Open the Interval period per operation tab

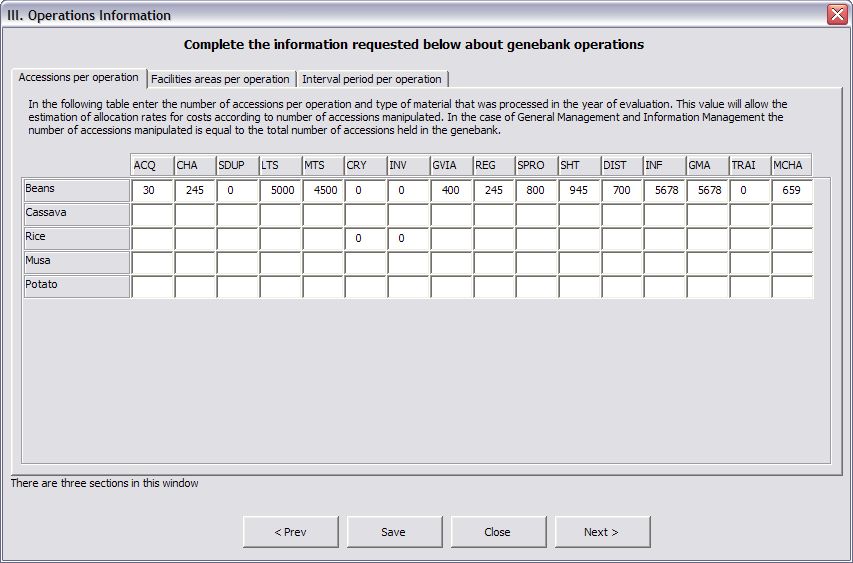[372, 79]
